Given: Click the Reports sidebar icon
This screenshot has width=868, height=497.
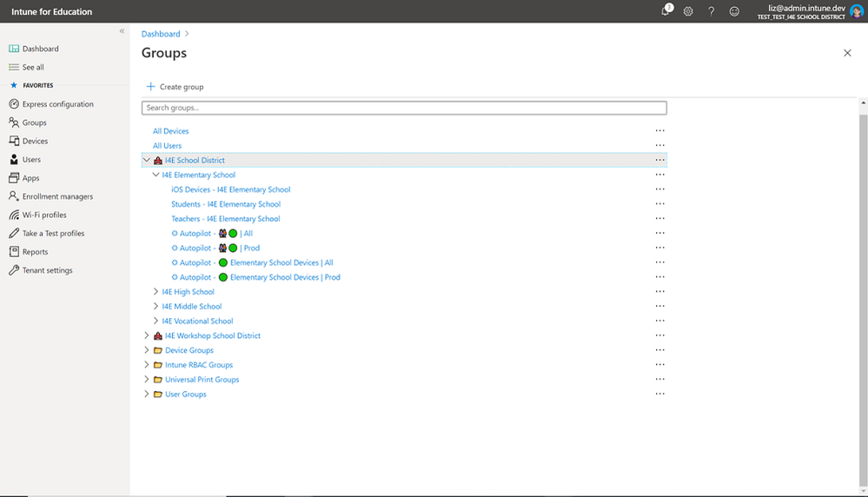Looking at the screenshot, I should pyautogui.click(x=14, y=252).
